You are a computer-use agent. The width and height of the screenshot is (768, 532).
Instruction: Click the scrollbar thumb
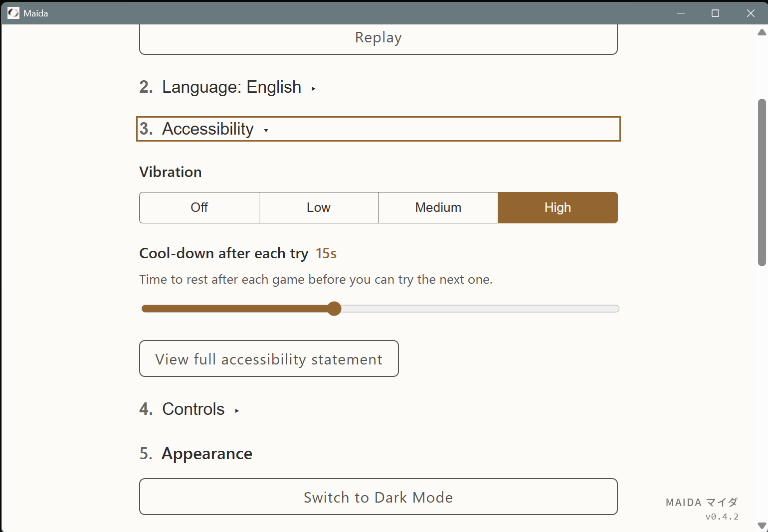(x=762, y=179)
